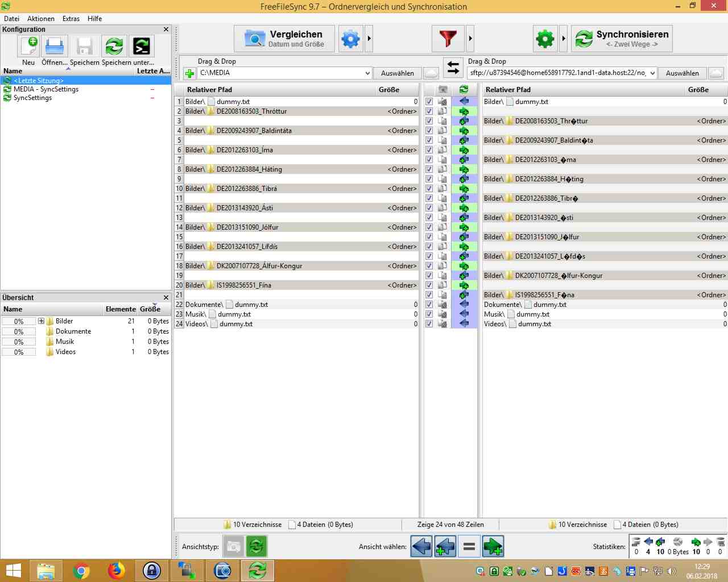This screenshot has width=728, height=582.
Task: Click sync action column header icon
Action: [x=464, y=90]
